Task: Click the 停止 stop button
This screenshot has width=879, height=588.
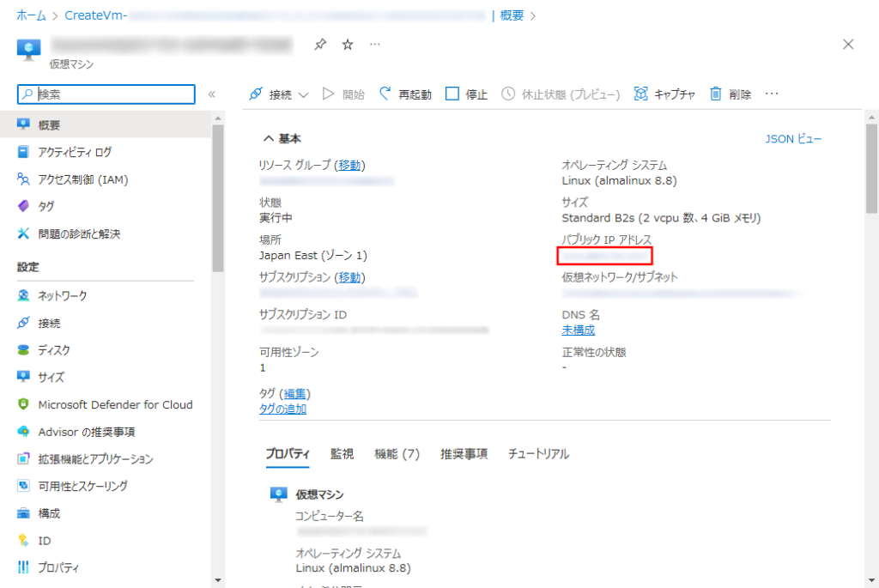Action: click(x=466, y=94)
